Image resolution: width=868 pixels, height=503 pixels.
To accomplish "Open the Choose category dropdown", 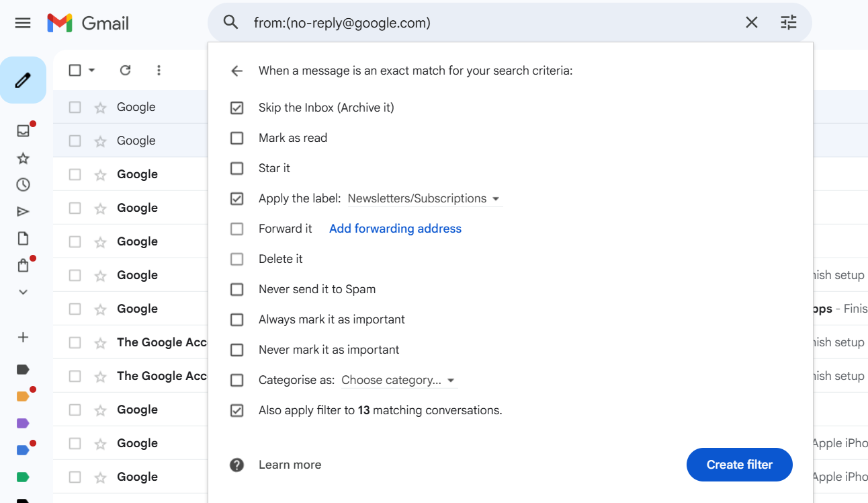I will (x=398, y=380).
